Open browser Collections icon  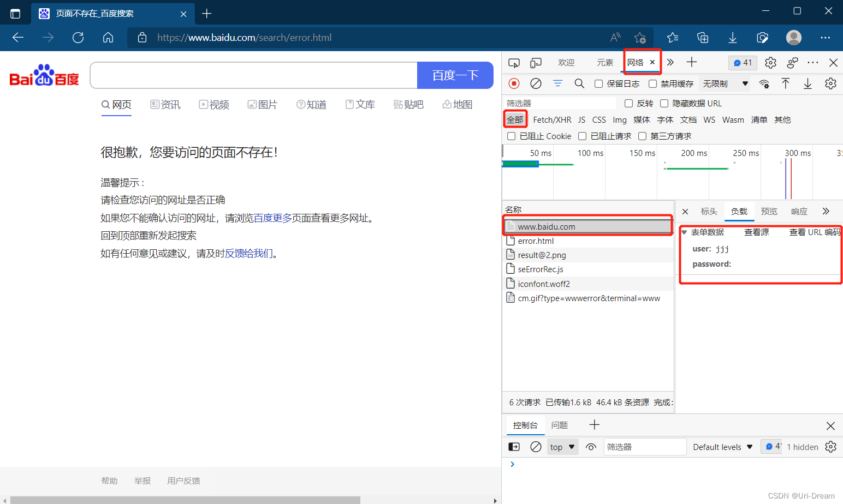coord(703,38)
